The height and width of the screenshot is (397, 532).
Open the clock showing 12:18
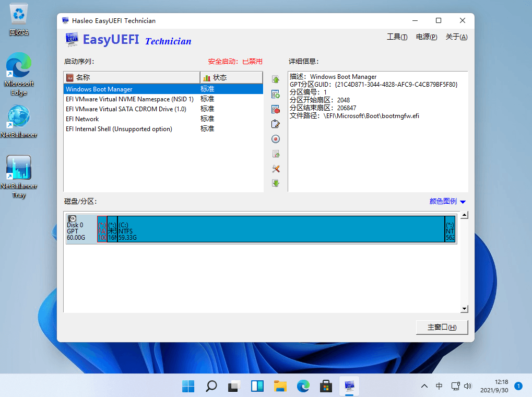[494, 386]
